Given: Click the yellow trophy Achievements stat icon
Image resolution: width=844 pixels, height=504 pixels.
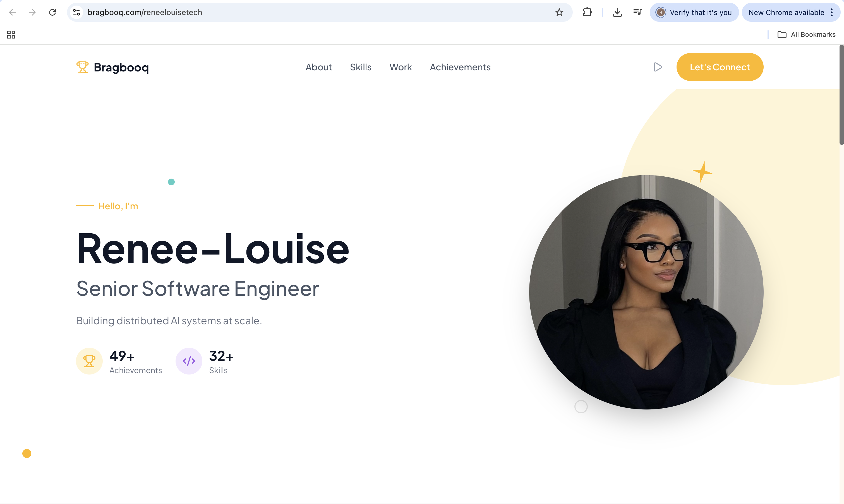Looking at the screenshot, I should tap(89, 361).
